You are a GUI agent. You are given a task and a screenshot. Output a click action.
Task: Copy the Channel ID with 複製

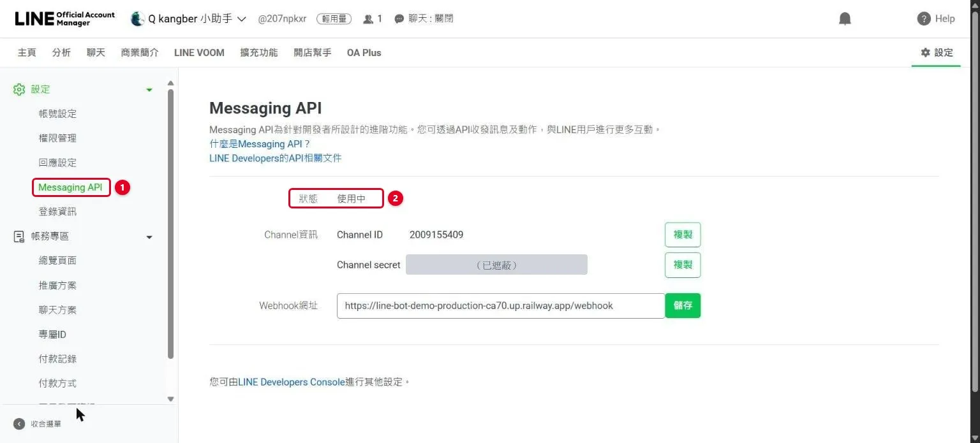[683, 235]
